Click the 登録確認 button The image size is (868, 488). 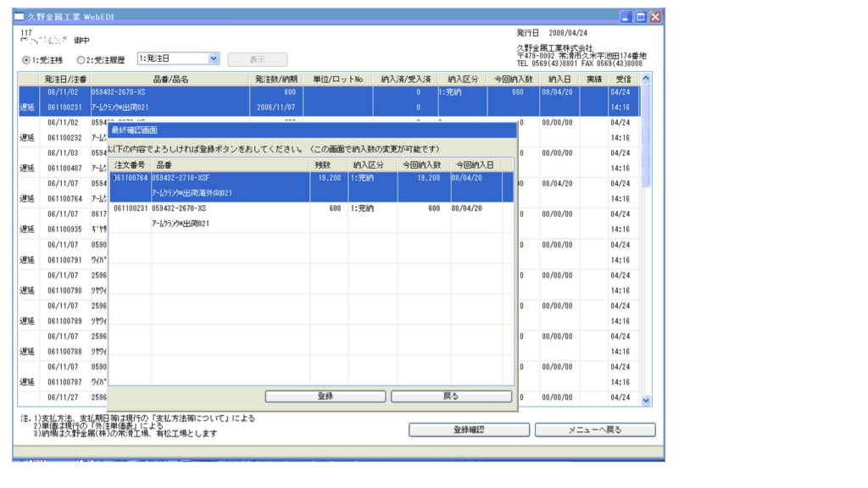(x=469, y=430)
